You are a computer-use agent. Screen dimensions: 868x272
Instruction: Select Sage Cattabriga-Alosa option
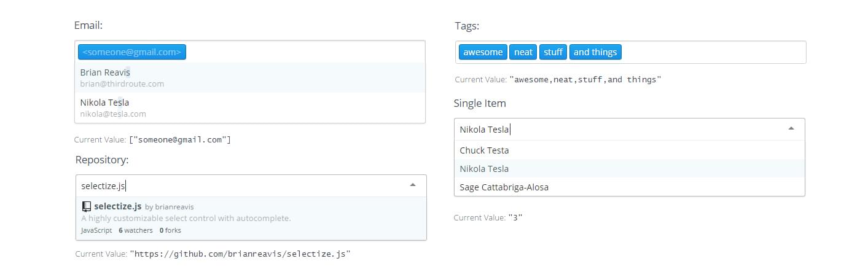(x=504, y=187)
